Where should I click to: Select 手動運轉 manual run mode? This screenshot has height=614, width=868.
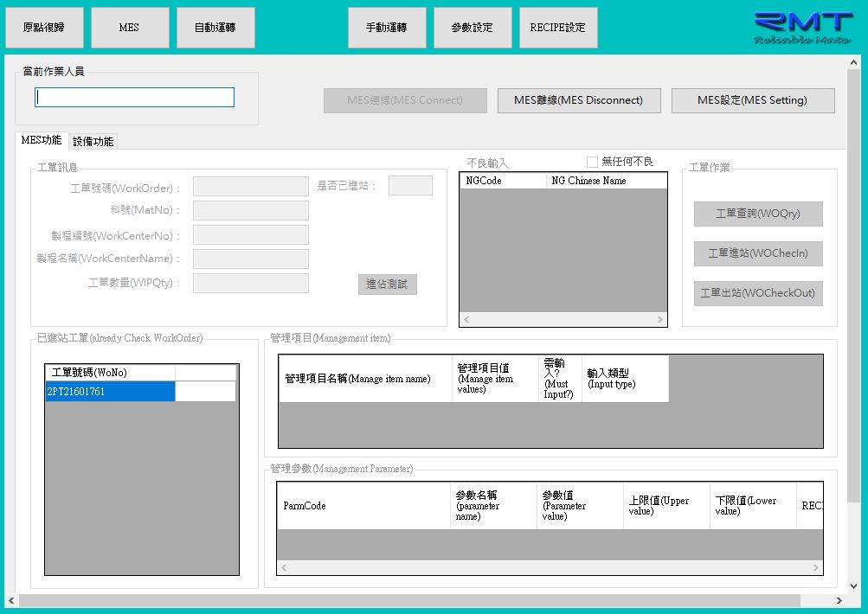pyautogui.click(x=386, y=28)
